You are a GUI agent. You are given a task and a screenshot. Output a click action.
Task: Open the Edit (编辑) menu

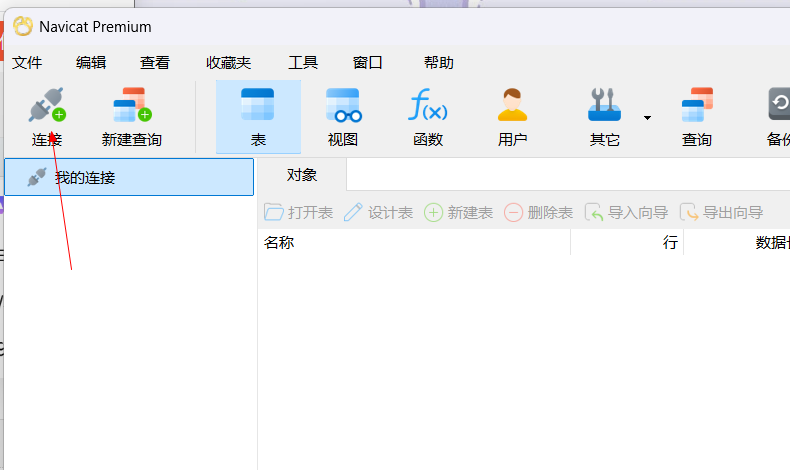(x=91, y=62)
